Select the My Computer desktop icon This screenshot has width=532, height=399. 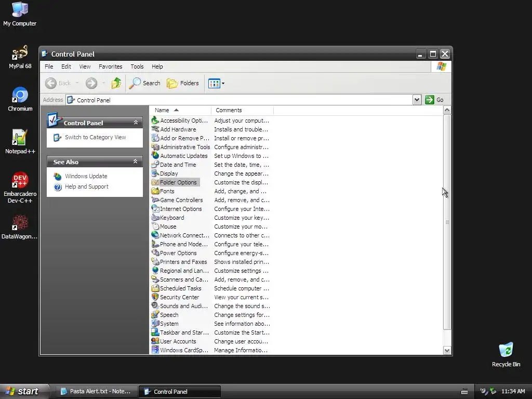20,14
